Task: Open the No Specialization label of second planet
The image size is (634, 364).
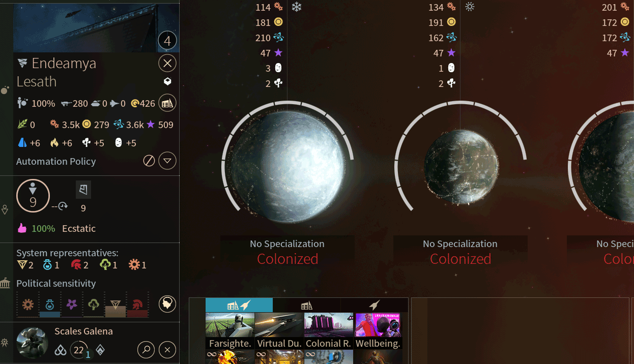Action: coord(460,244)
